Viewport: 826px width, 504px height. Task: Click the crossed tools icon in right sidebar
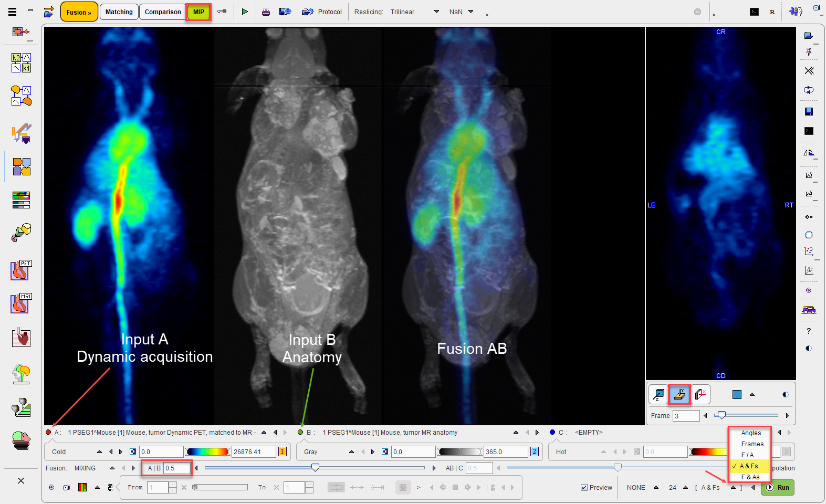coord(809,70)
